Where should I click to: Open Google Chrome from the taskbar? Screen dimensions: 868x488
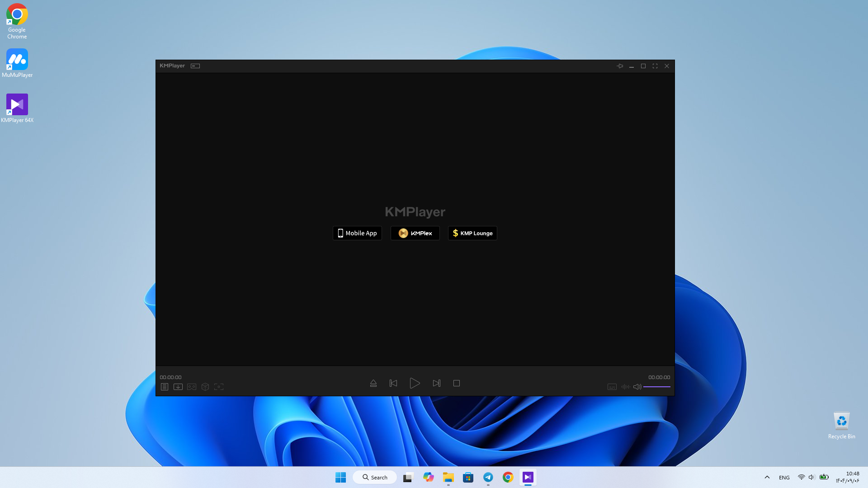pyautogui.click(x=508, y=477)
